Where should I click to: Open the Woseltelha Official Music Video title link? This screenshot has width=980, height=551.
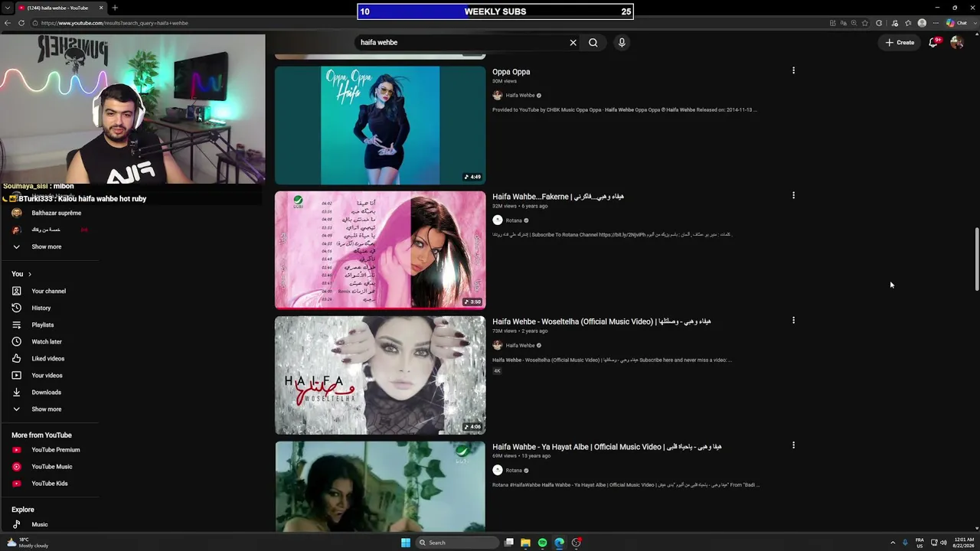coord(602,321)
